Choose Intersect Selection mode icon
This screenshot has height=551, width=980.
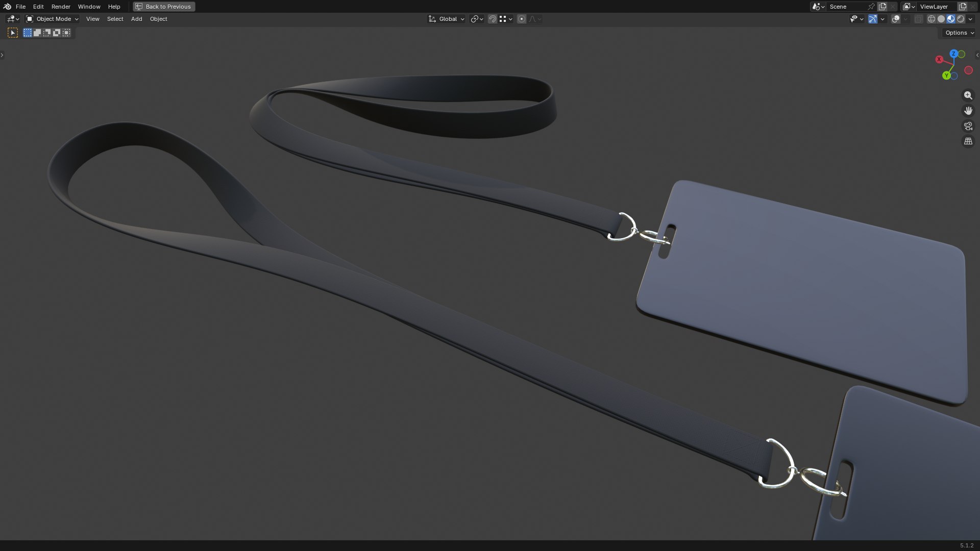click(66, 33)
